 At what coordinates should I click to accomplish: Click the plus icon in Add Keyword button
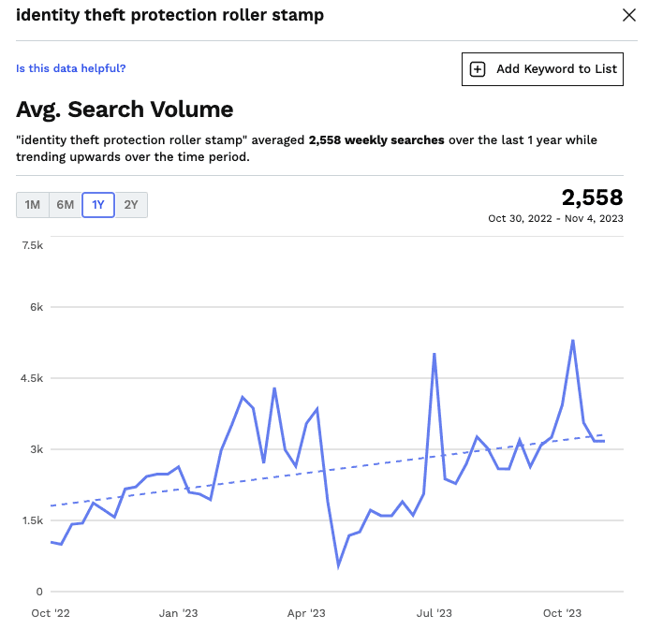point(478,69)
